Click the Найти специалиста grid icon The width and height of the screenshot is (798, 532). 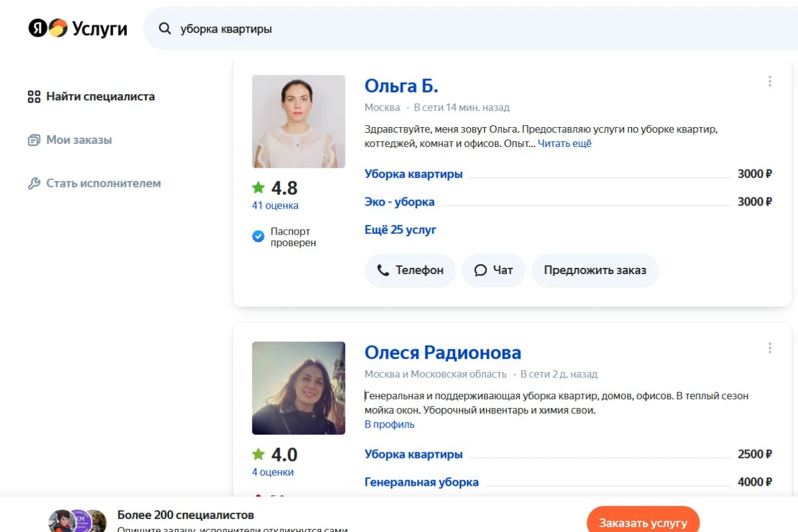pyautogui.click(x=34, y=97)
